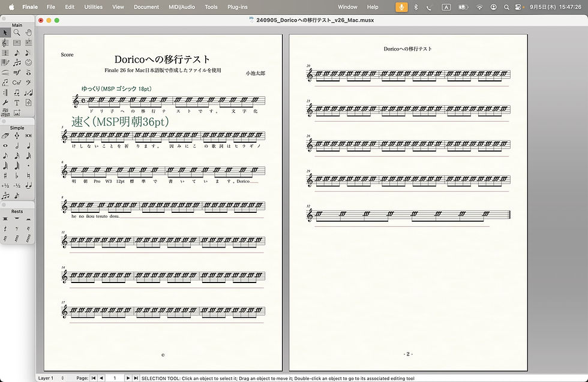Select the Selection arrow tool
This screenshot has width=588, height=382.
[5, 32]
